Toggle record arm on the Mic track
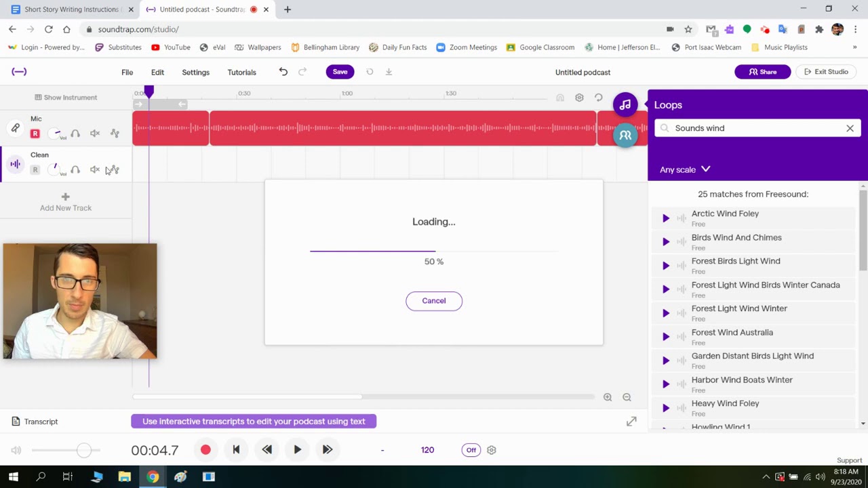 pos(35,134)
